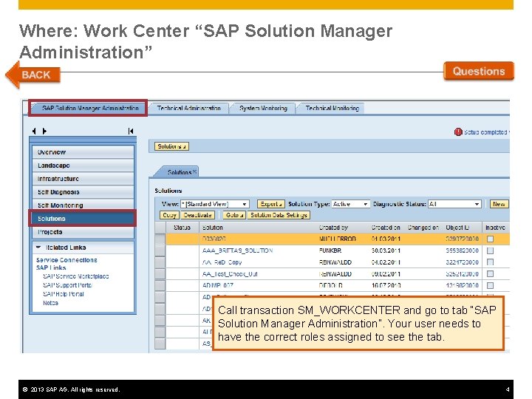Click created date 30.03.2011 cell
532x399 pixels.
point(386,250)
